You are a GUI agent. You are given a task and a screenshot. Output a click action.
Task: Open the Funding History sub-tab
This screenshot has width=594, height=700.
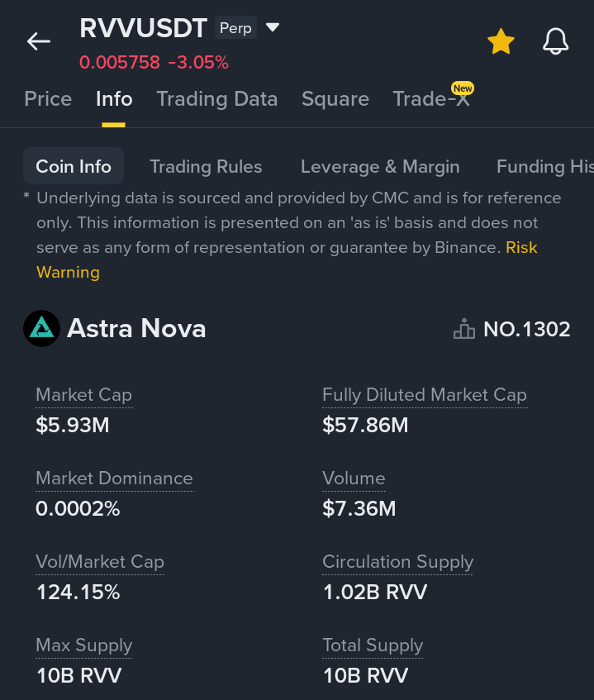[x=545, y=166]
